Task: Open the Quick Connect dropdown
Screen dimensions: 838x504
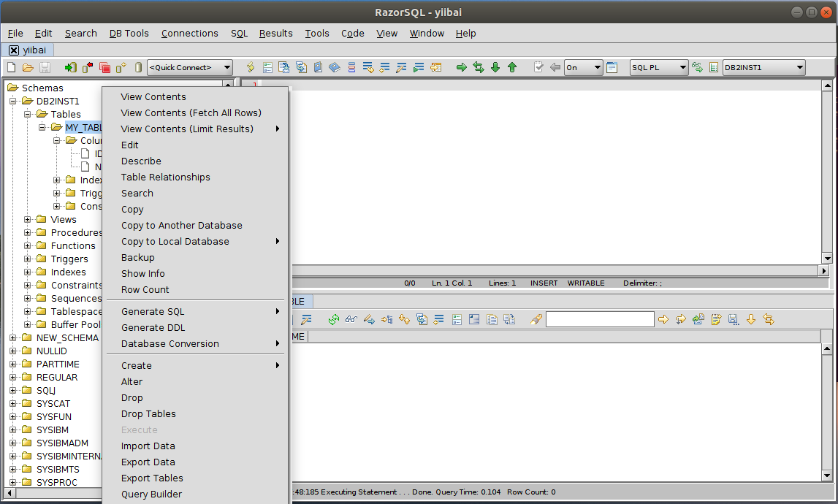Action: pyautogui.click(x=190, y=67)
